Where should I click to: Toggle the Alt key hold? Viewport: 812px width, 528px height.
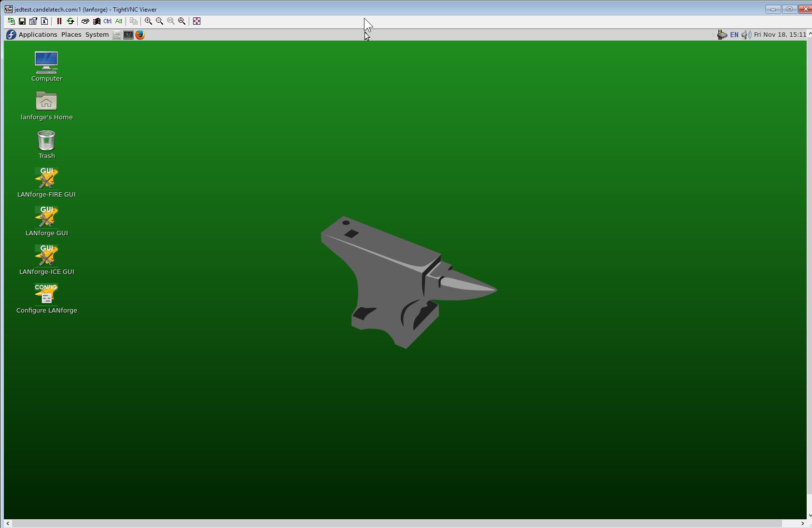click(x=119, y=21)
